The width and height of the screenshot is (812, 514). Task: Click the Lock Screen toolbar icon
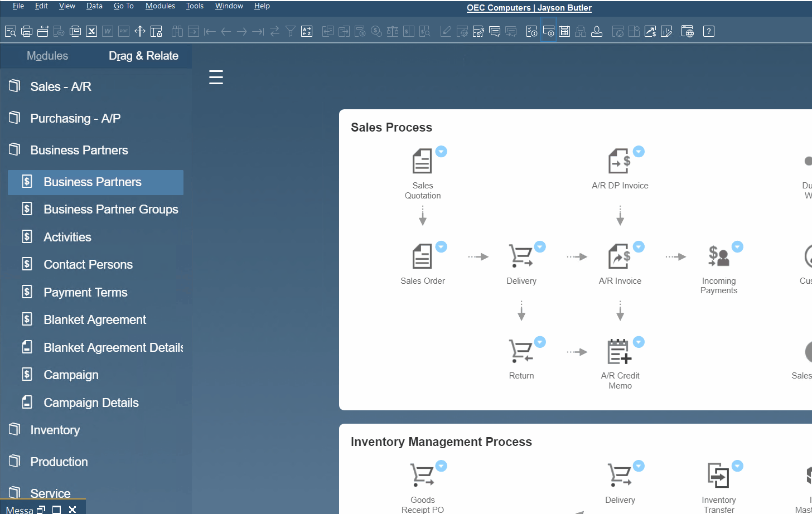(156, 32)
